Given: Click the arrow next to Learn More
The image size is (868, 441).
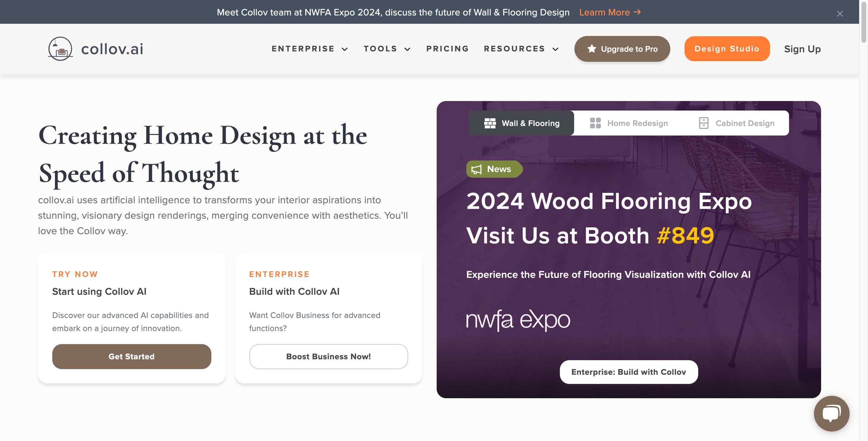Looking at the screenshot, I should (x=637, y=12).
